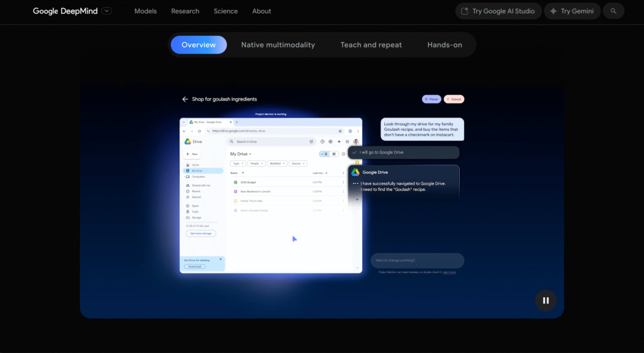Expand the Google DeepMind logo dropdown chevron
The height and width of the screenshot is (353, 644).
(x=106, y=11)
